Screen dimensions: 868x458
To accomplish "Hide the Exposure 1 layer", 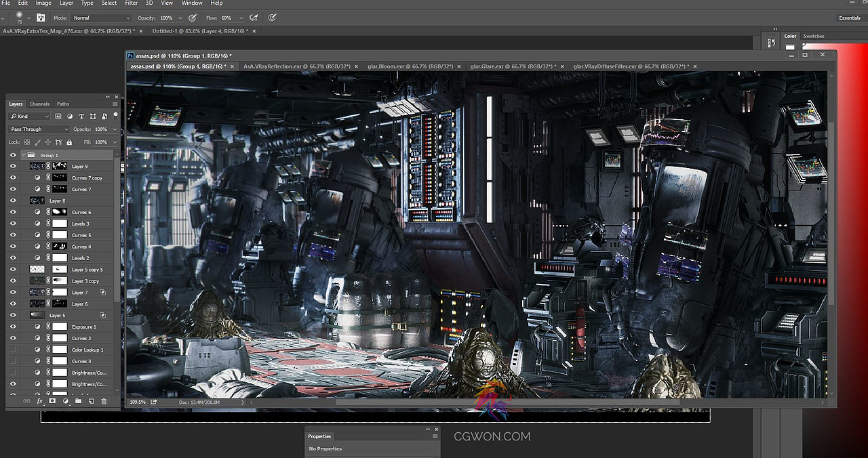I will 13,327.
